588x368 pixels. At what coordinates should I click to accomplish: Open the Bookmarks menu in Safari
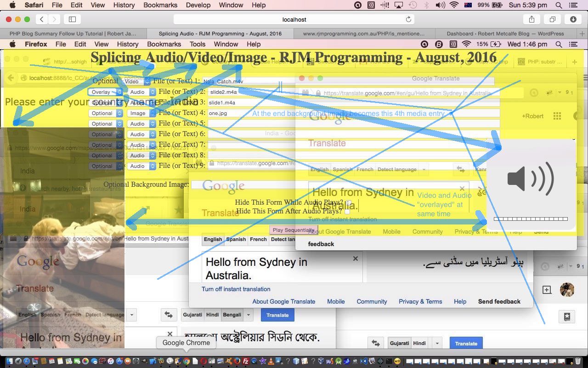click(x=160, y=5)
